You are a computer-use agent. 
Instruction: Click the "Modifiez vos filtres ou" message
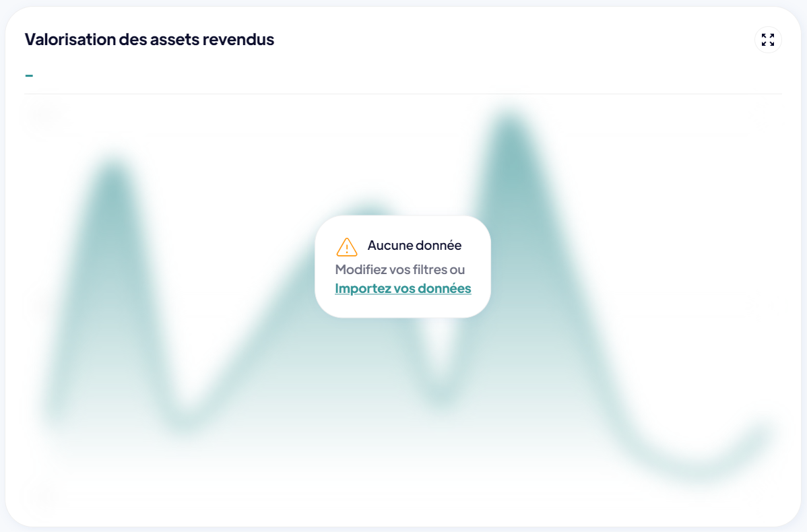(399, 269)
